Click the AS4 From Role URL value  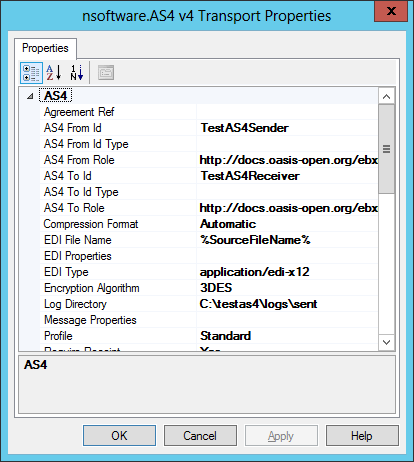[x=289, y=160]
